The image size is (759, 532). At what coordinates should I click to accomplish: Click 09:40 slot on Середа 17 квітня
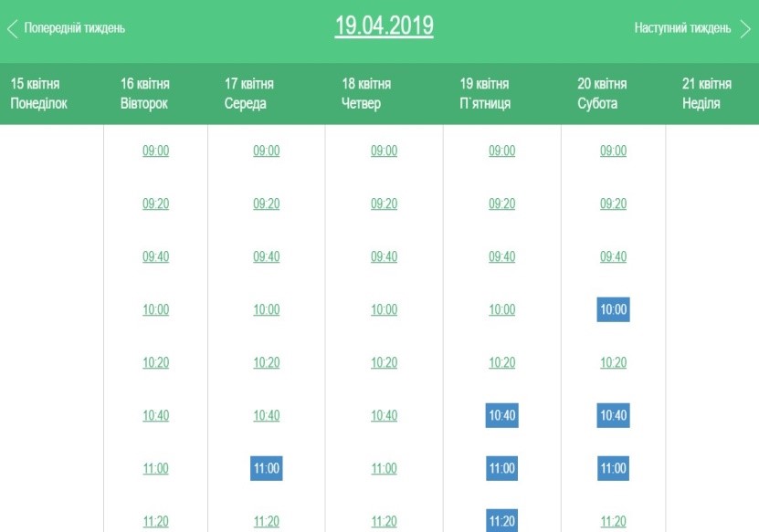pos(266,256)
